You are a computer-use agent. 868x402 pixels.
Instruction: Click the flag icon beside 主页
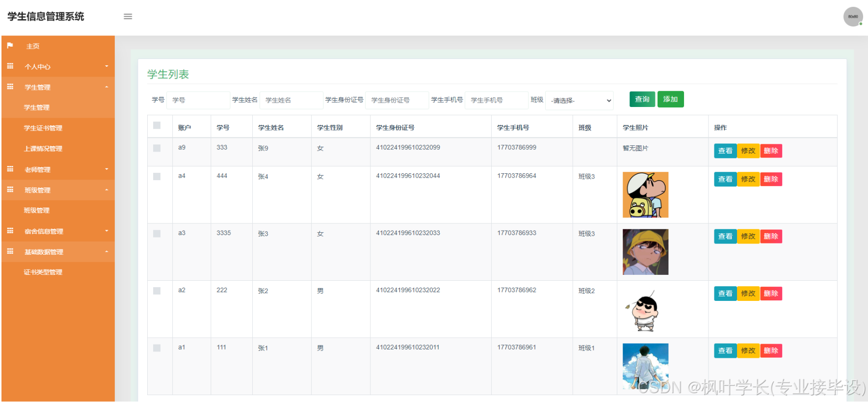pyautogui.click(x=10, y=46)
